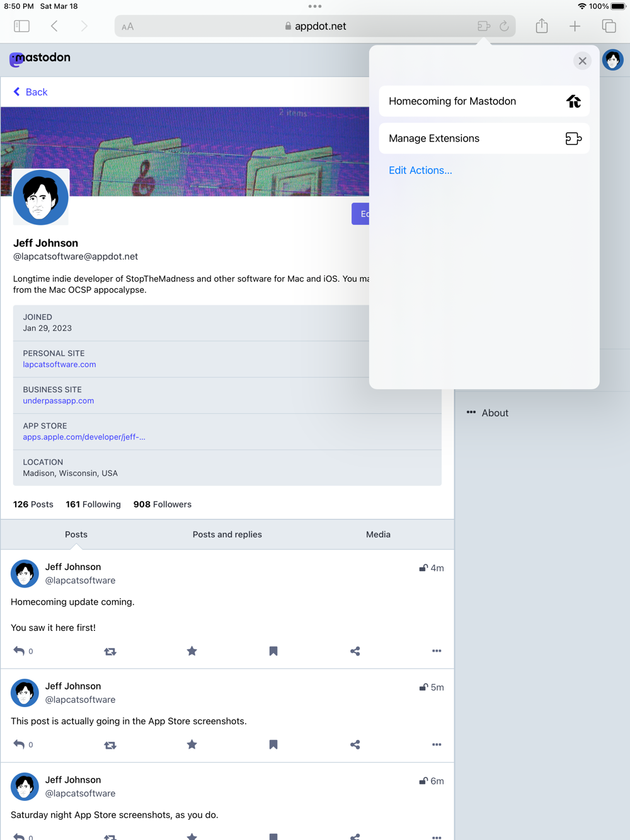Select Homecoming for Mastodon extension
The width and height of the screenshot is (630, 840).
[484, 101]
